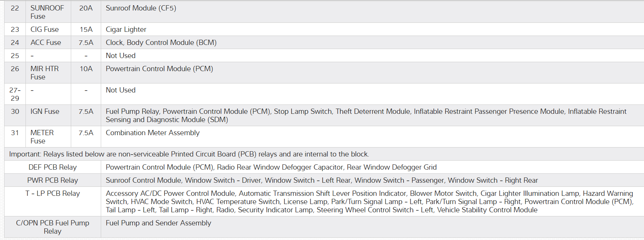Select the DEF PCB Relay label

coord(52,167)
